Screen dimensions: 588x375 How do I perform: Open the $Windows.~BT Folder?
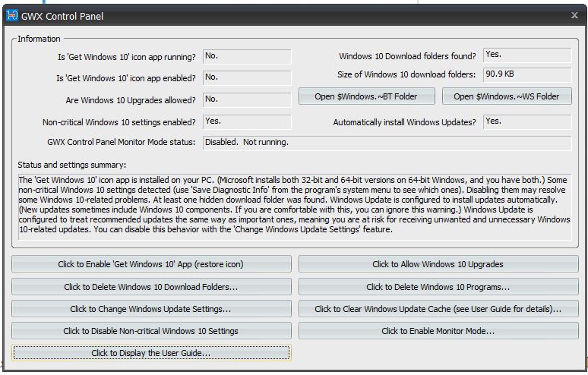[367, 96]
